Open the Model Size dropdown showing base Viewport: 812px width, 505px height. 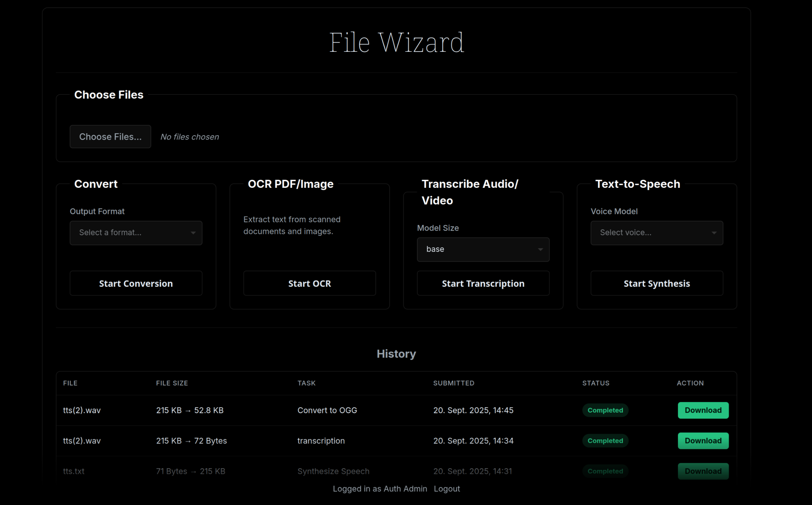click(x=483, y=249)
